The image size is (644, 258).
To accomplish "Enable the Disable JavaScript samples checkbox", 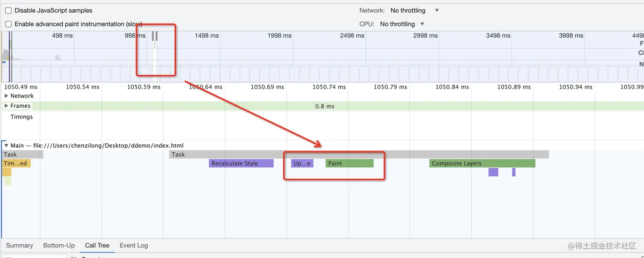I will (8, 11).
